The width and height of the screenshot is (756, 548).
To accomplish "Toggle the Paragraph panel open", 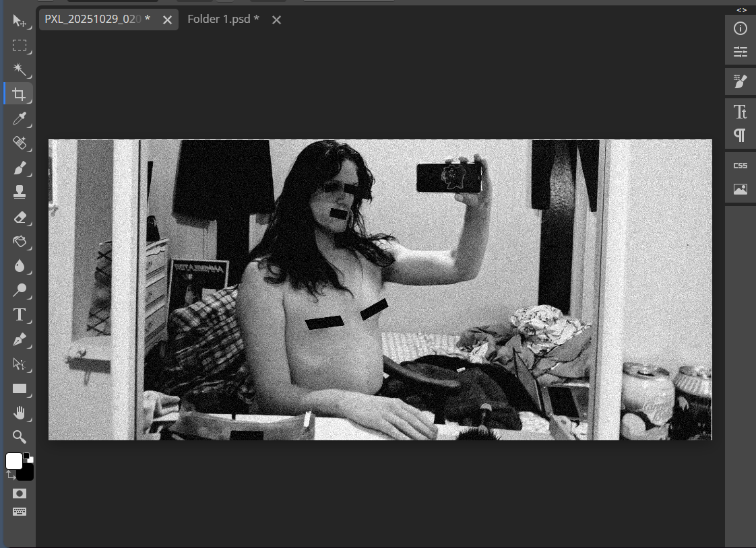I will coord(740,134).
